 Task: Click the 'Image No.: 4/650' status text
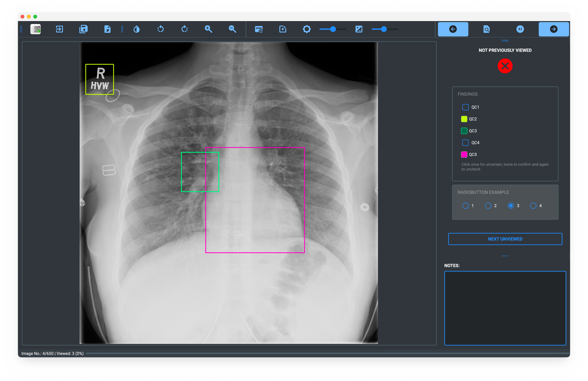[37, 354]
